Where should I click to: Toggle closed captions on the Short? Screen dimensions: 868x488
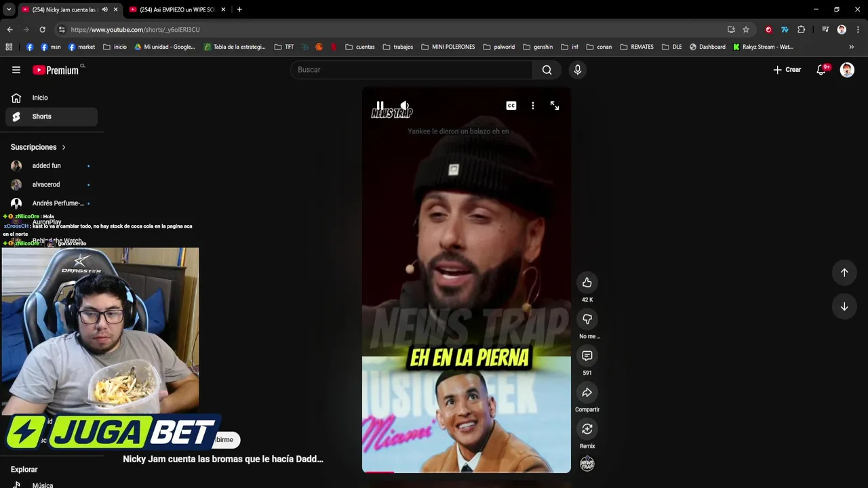click(x=511, y=106)
